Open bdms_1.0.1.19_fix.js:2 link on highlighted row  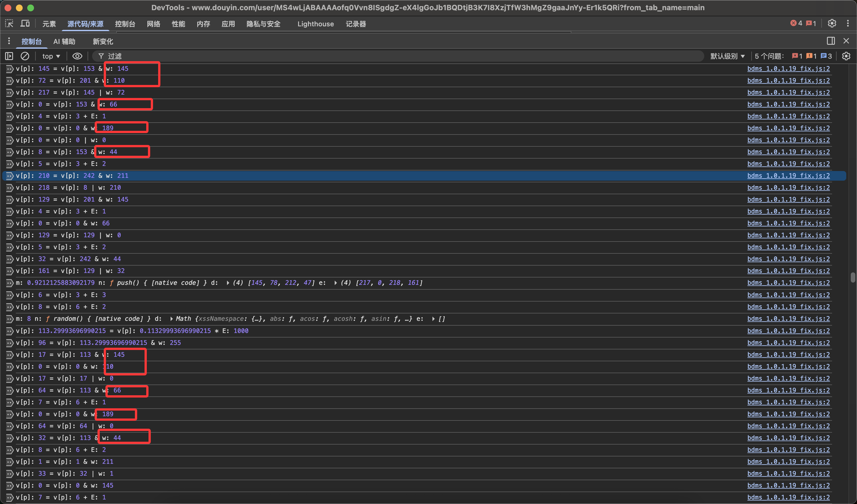tap(788, 176)
